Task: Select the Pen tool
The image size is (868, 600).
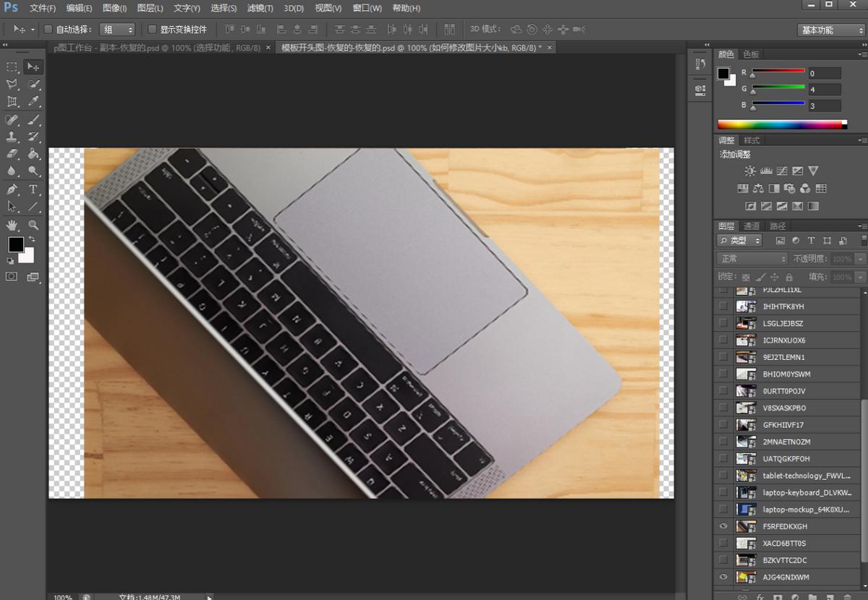Action: (x=12, y=189)
